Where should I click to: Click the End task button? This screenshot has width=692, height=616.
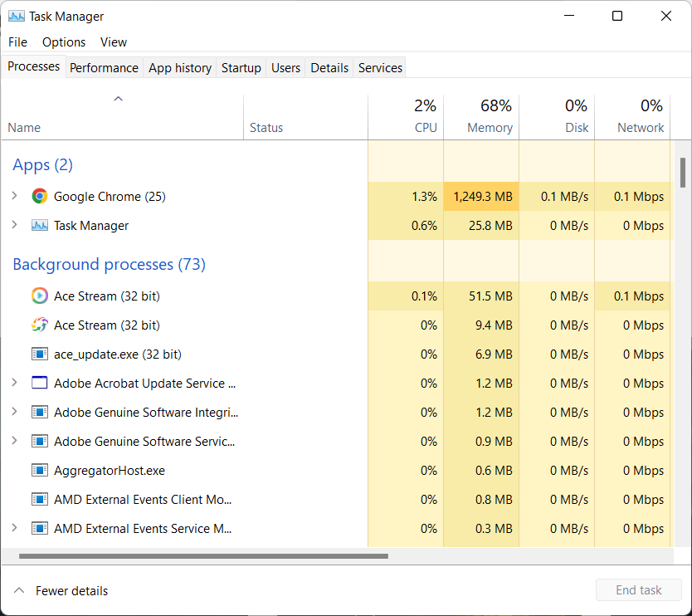click(x=638, y=590)
